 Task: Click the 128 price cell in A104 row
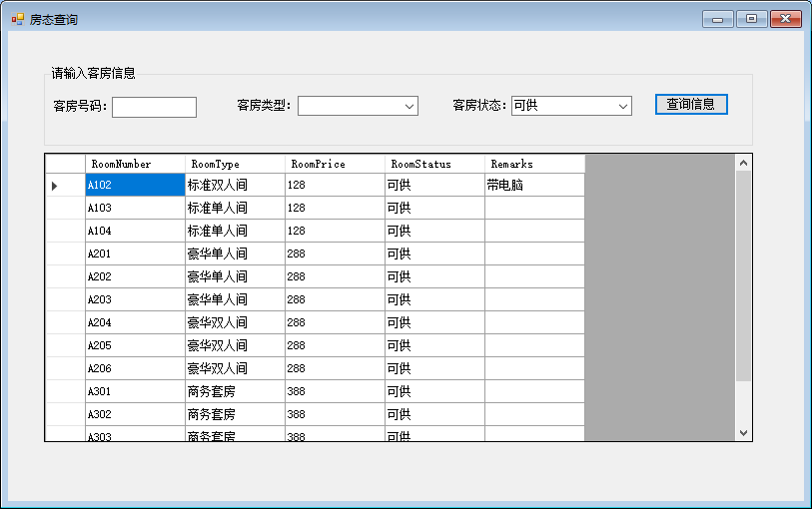pyautogui.click(x=335, y=231)
